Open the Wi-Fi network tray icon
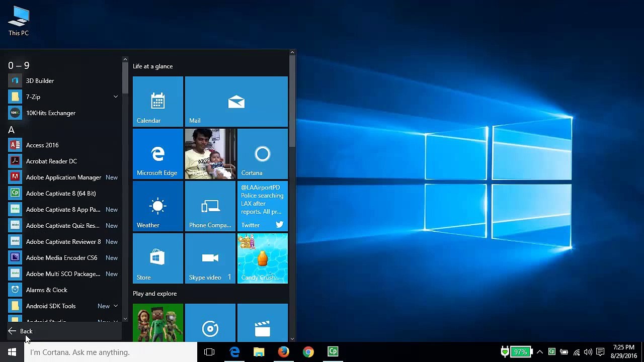 click(x=576, y=352)
